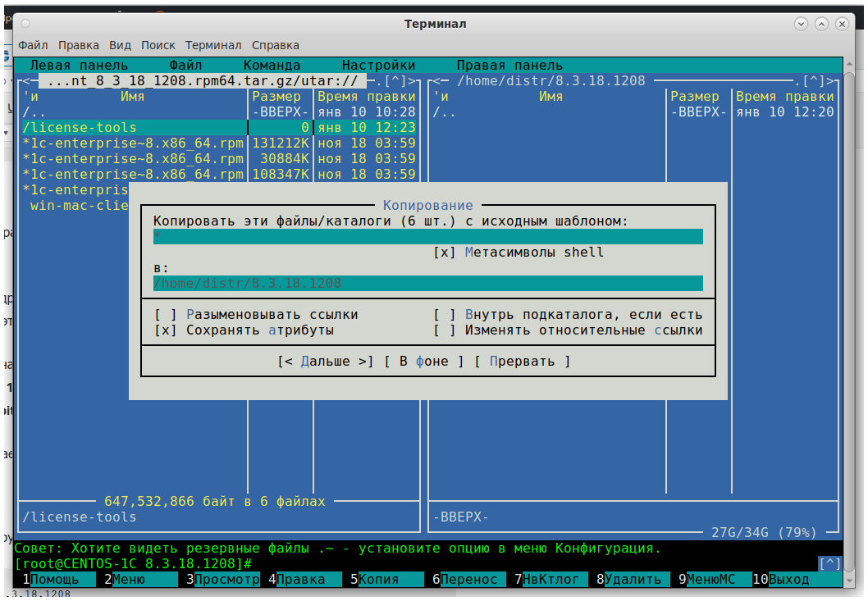Click 3 Просмотр function key
The width and height of the screenshot is (868, 601).
[222, 580]
